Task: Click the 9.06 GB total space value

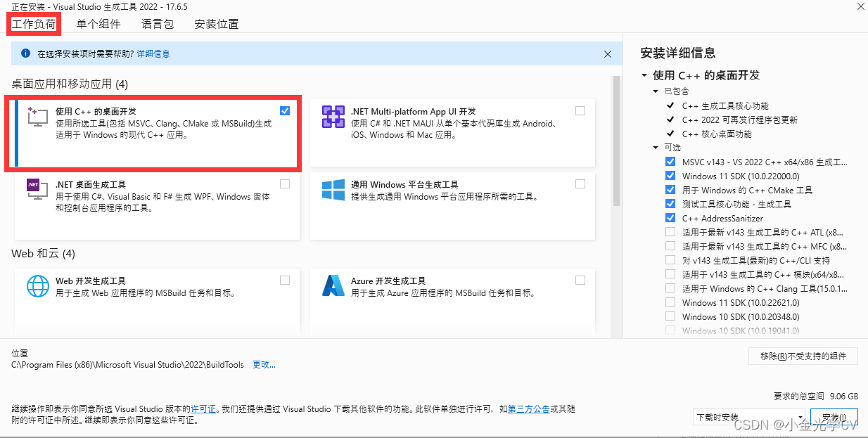Action: coord(844,396)
